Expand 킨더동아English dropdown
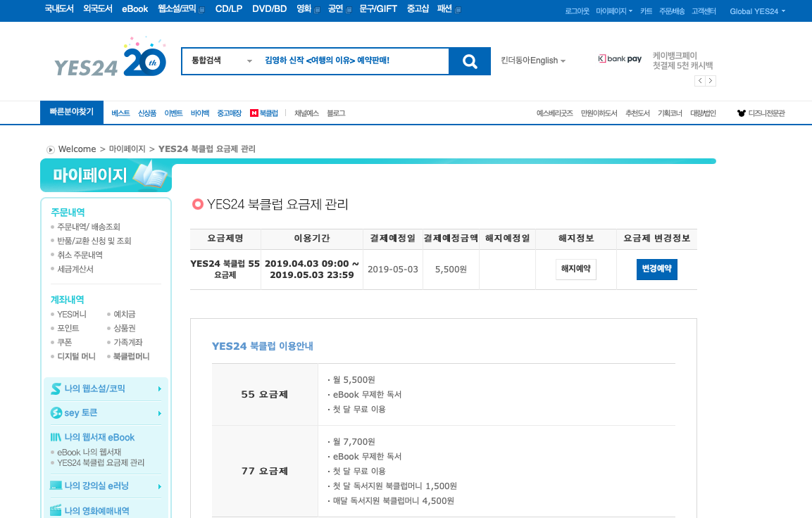The width and height of the screenshot is (812, 518). (x=533, y=61)
